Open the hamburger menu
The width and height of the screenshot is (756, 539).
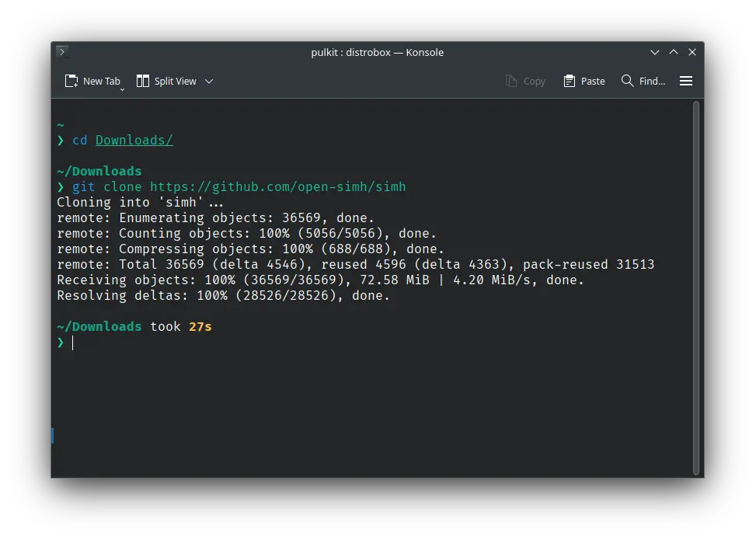(x=686, y=81)
